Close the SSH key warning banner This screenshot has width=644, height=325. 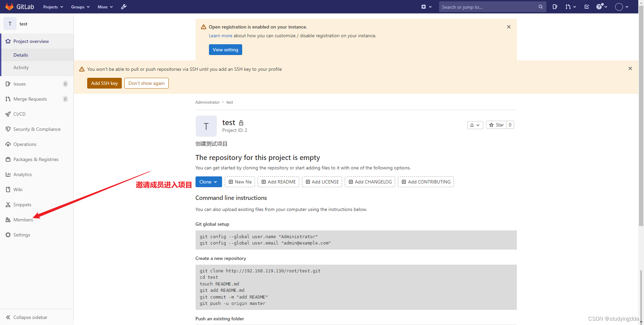[630, 68]
